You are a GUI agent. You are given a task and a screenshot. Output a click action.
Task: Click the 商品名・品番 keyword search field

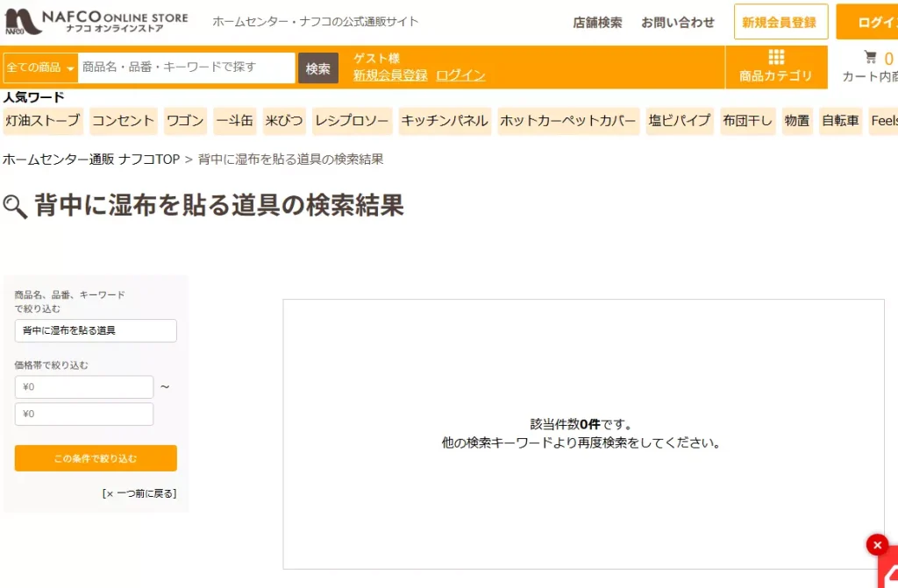[186, 67]
